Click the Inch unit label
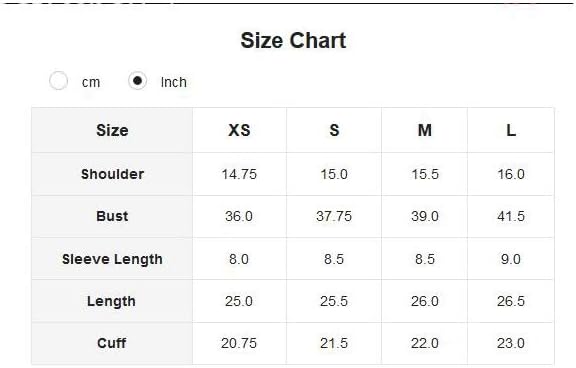The width and height of the screenshot is (576, 368). point(174,82)
